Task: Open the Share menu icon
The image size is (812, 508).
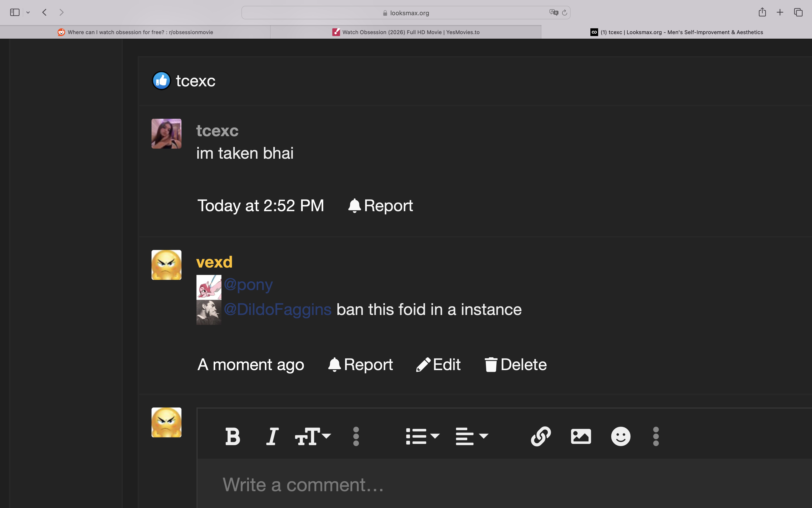Action: [762, 12]
